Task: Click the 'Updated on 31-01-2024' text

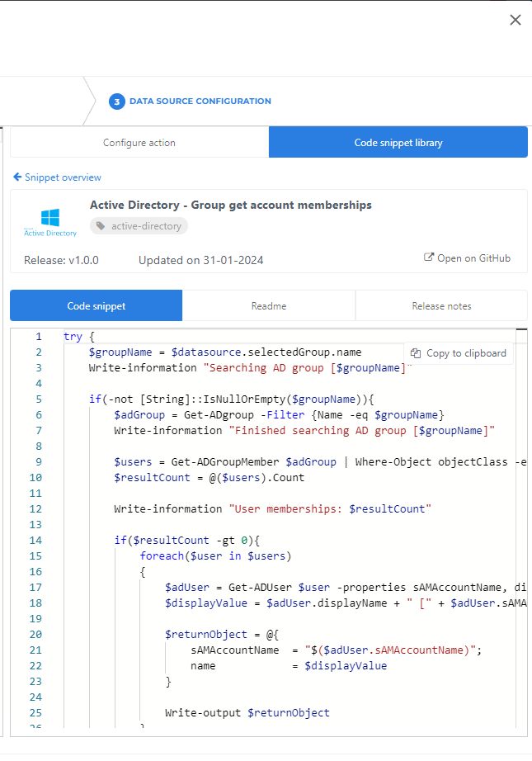Action: 200,260
